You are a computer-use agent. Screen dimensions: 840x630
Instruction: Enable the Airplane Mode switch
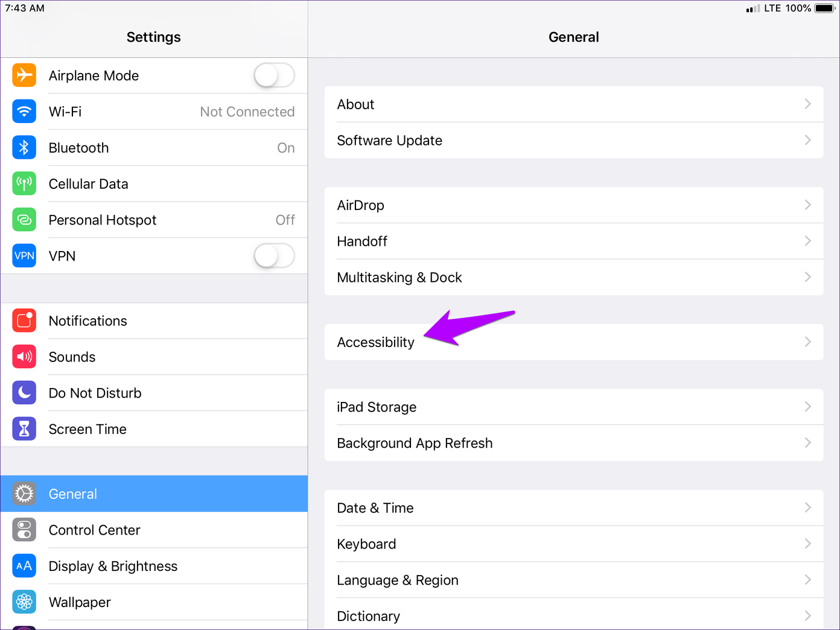pos(274,75)
